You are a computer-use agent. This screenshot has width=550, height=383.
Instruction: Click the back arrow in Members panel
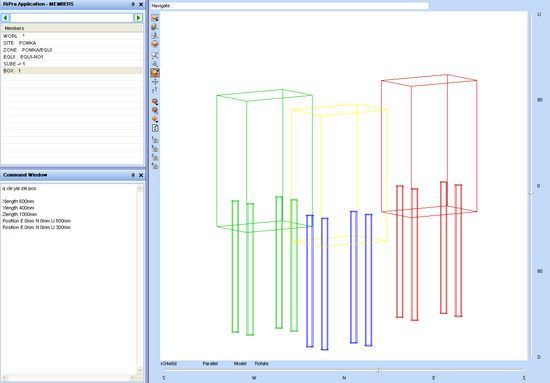coord(5,18)
